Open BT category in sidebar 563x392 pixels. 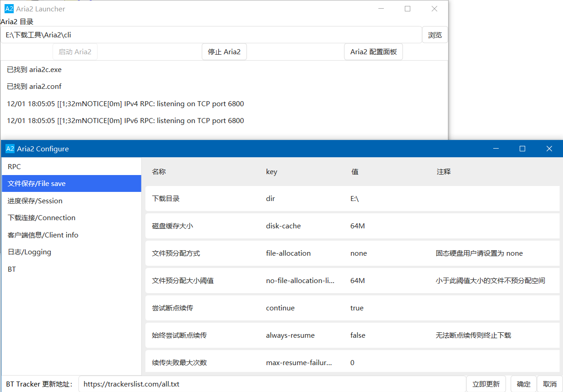tap(71, 269)
